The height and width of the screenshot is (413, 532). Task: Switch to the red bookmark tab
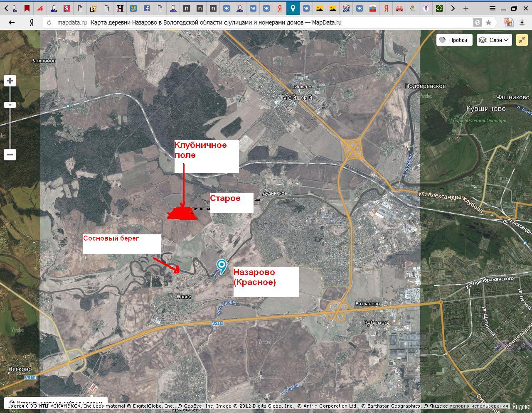pos(27,8)
